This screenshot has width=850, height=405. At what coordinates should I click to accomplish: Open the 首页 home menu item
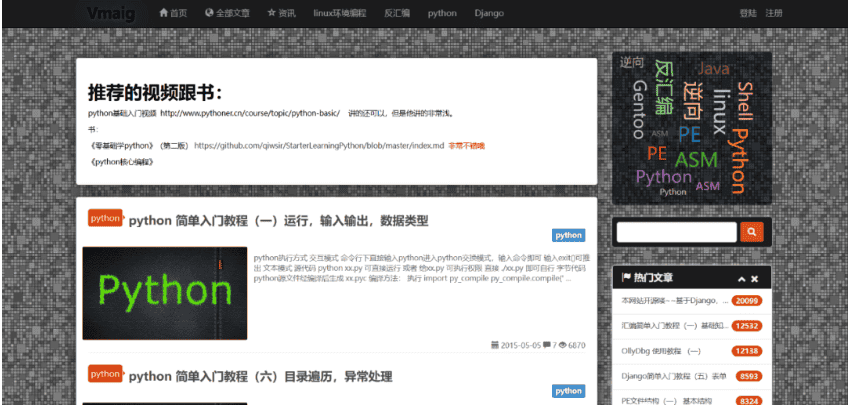[x=173, y=13]
